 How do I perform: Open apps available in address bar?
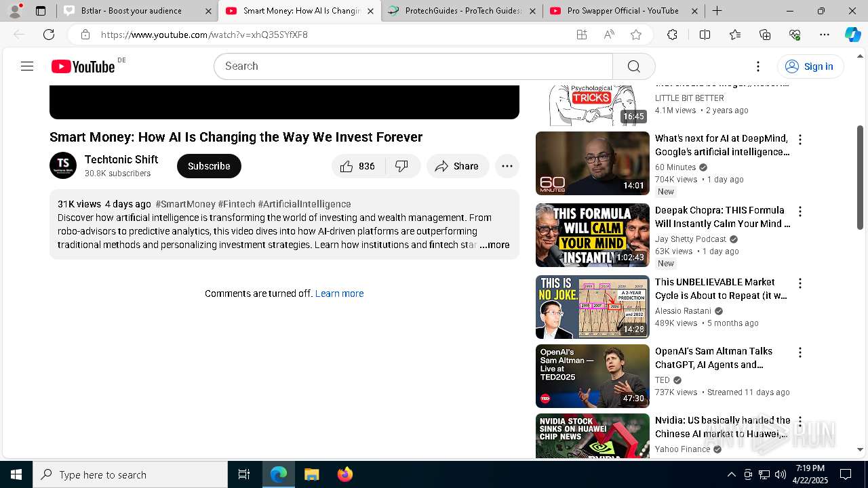click(582, 35)
